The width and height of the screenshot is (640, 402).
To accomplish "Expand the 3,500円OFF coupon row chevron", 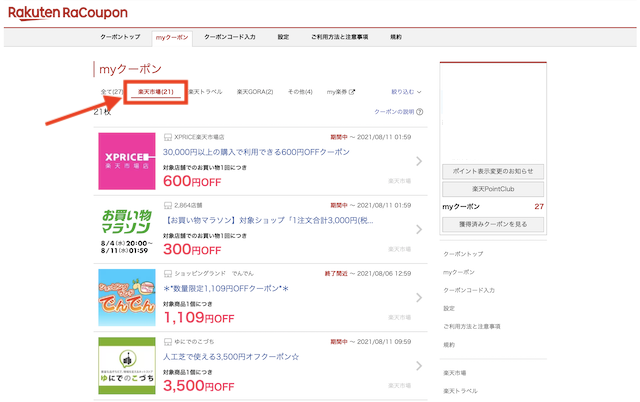I will coord(419,366).
